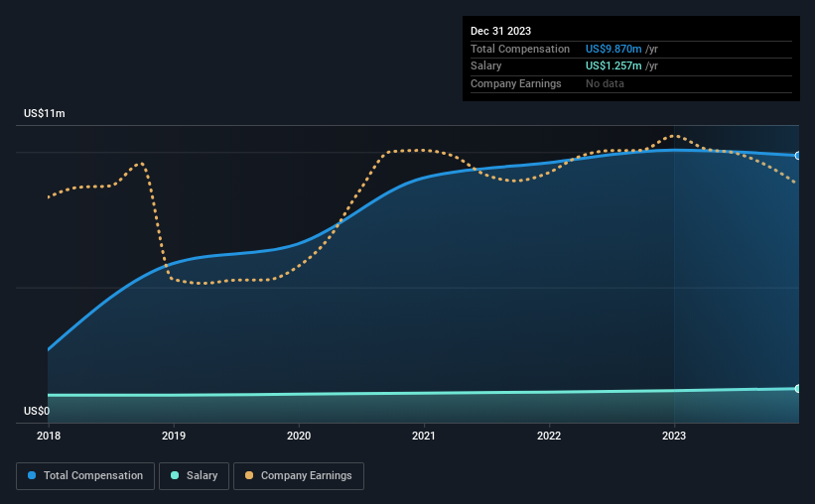
Task: Toggle the Salary legend button
Action: [194, 476]
